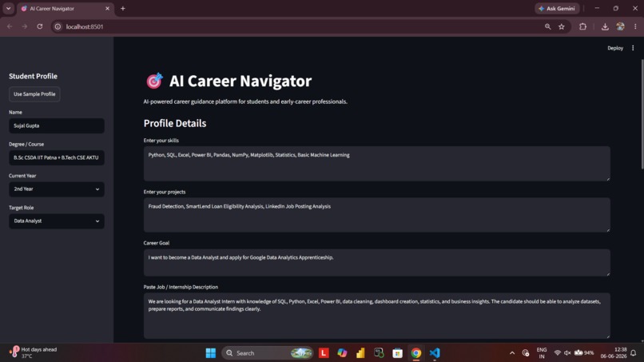Open the Copilot taskbar icon
644x362 pixels.
(342, 353)
